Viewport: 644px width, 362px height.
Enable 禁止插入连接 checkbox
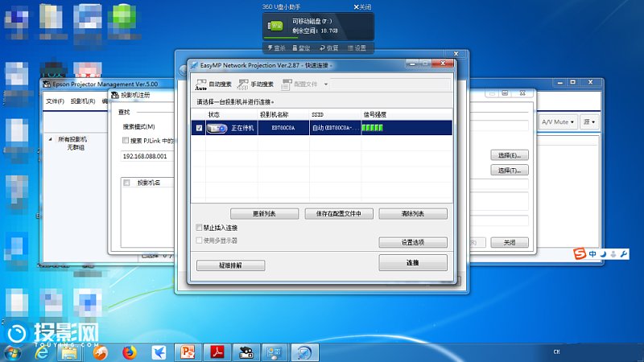[200, 228]
